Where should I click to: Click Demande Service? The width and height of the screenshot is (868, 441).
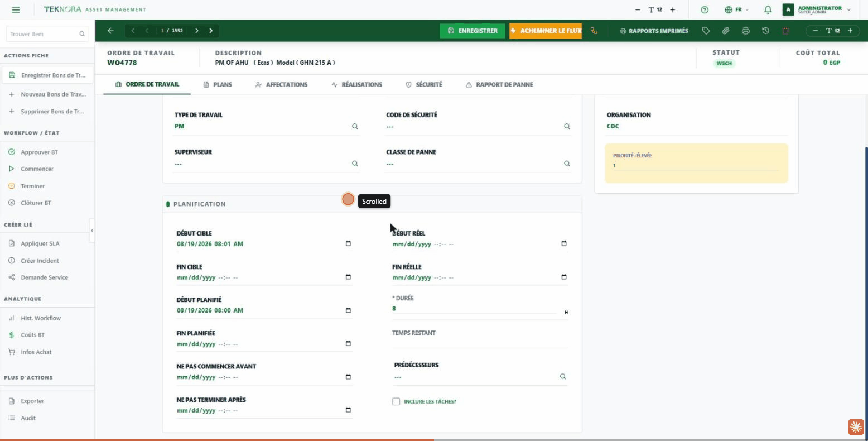47,277
